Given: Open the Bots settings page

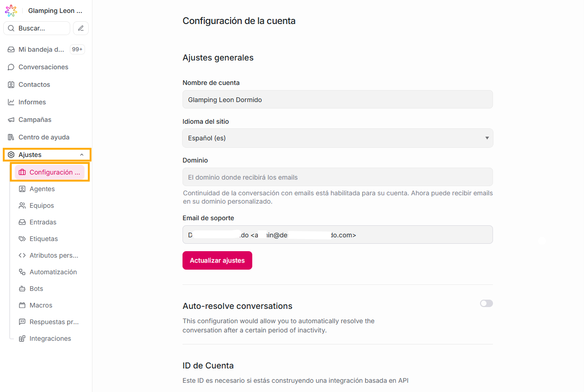Looking at the screenshot, I should click(x=36, y=289).
